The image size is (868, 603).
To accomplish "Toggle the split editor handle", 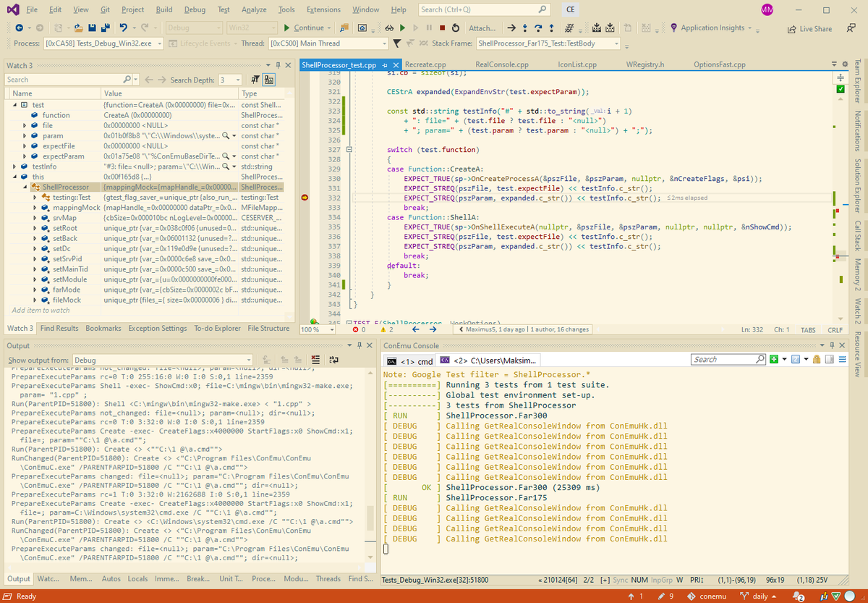I will 840,77.
